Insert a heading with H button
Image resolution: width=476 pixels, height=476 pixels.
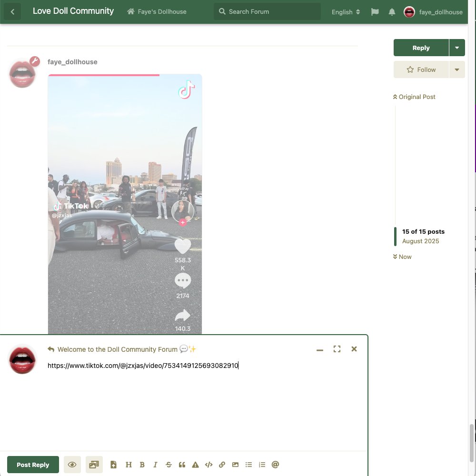[x=129, y=465]
